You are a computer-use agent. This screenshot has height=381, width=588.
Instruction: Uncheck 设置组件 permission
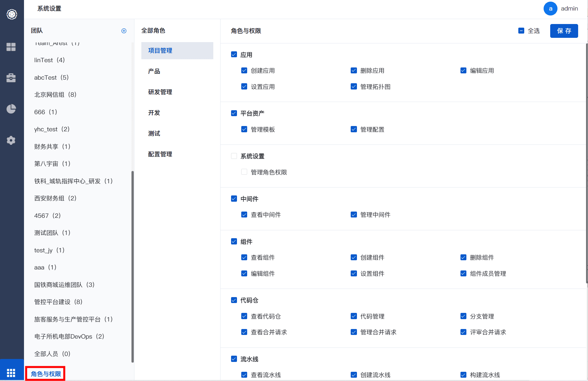pyautogui.click(x=354, y=273)
